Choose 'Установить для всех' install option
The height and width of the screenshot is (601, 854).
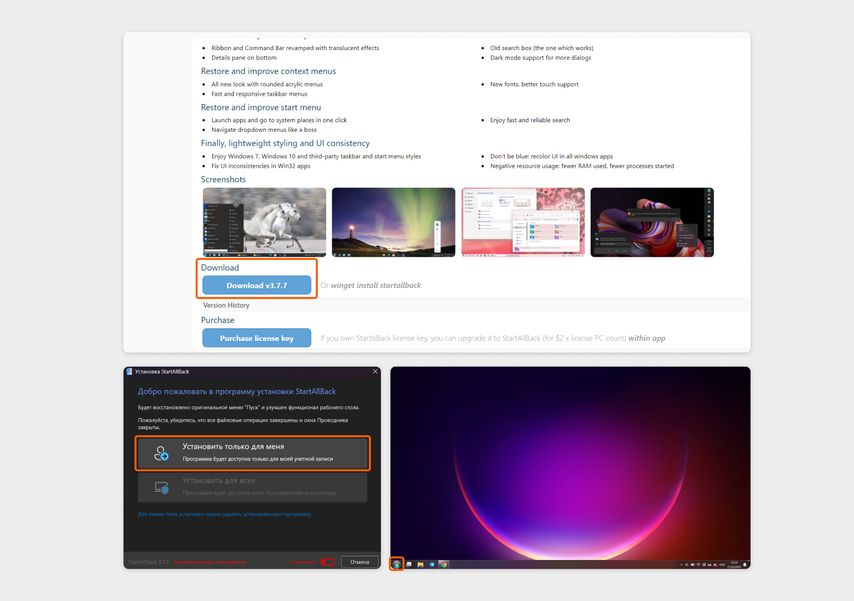[252, 487]
